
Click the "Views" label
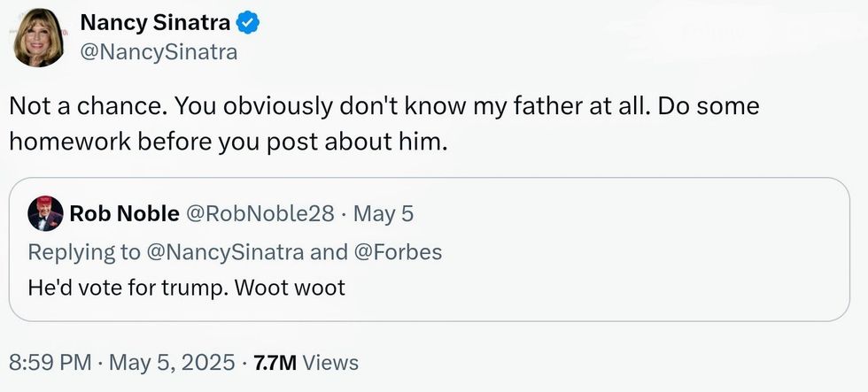tap(330, 362)
